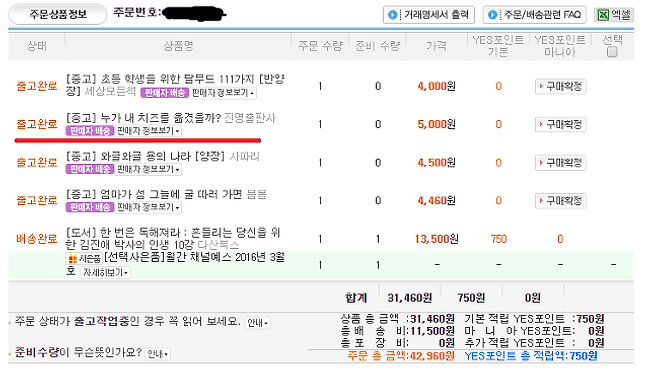Image resolution: width=650 pixels, height=368 pixels.
Task: Open 안내 dropdown beside 준비수량 question
Action: [x=158, y=354]
